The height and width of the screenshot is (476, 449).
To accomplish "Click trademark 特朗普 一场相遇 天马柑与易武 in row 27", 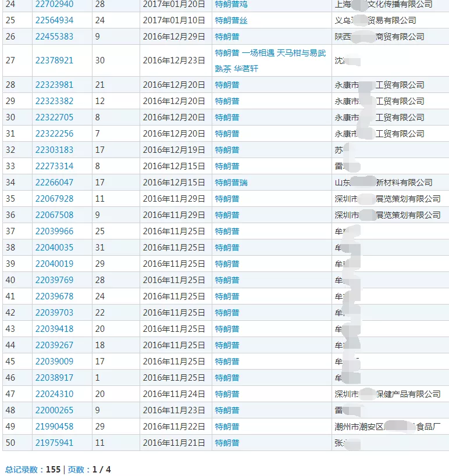I will pos(270,53).
